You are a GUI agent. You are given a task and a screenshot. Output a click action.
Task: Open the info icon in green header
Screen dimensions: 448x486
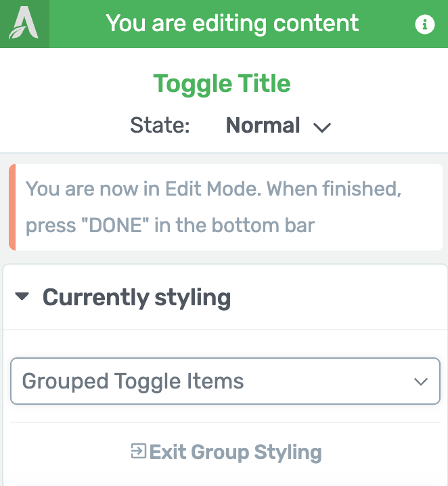(425, 24)
